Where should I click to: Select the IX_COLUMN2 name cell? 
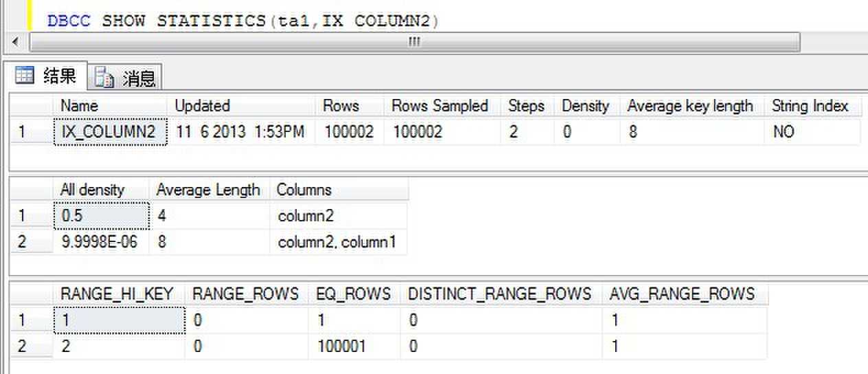tap(110, 132)
